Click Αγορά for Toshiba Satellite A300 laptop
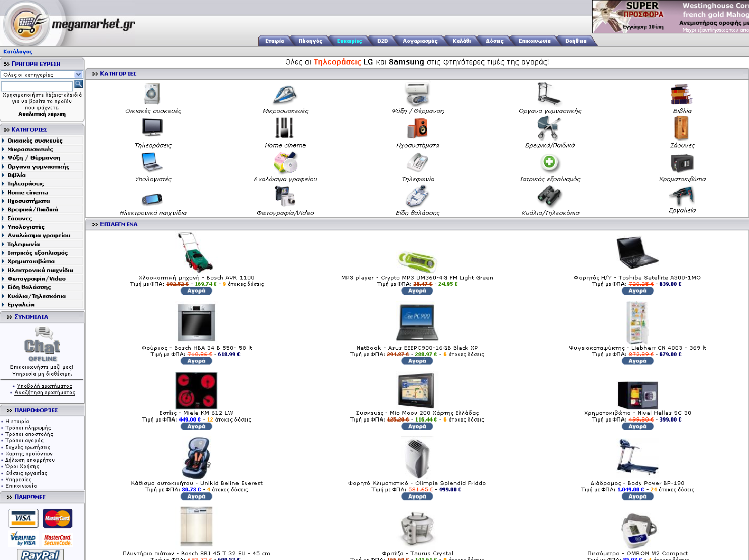749x560 pixels. coord(638,291)
